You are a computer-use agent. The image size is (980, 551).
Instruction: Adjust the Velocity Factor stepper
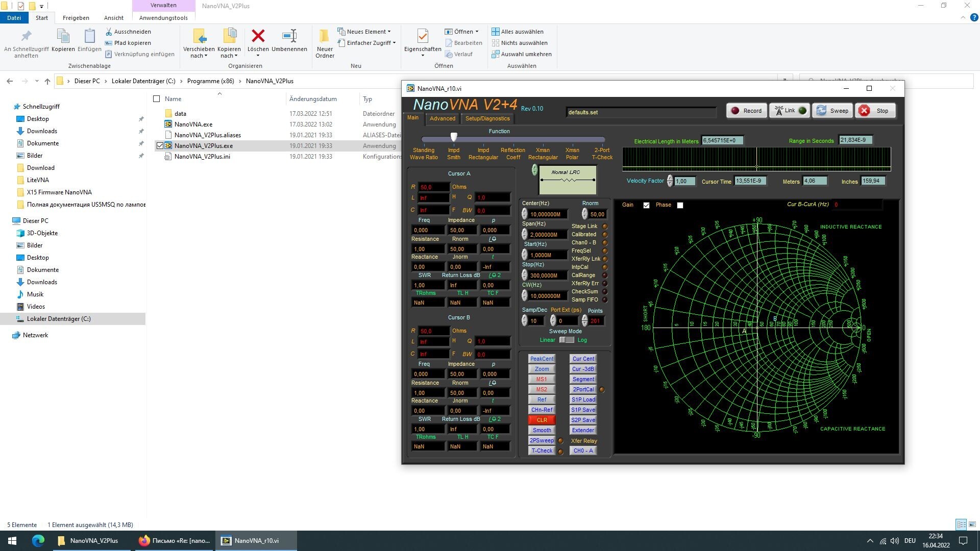670,181
